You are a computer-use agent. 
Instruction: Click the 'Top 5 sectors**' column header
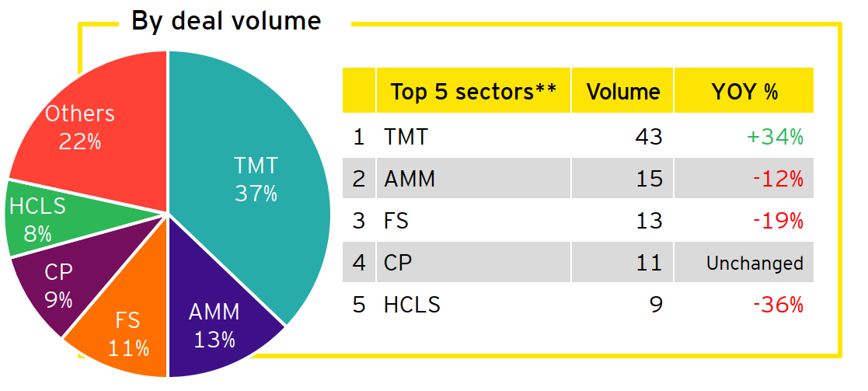[x=473, y=92]
